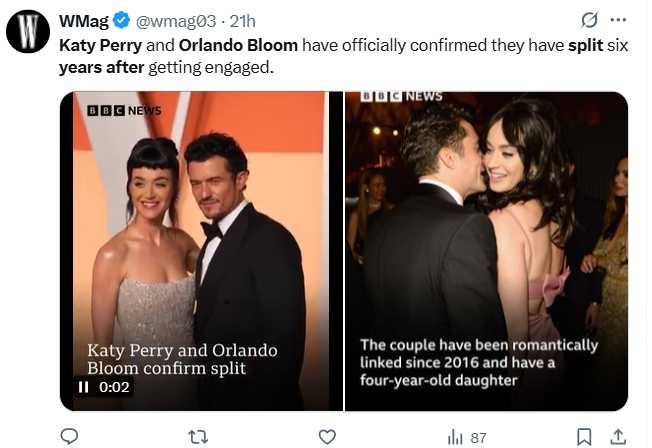Click the BBC News logo on left video
652x448 pixels.
[124, 110]
